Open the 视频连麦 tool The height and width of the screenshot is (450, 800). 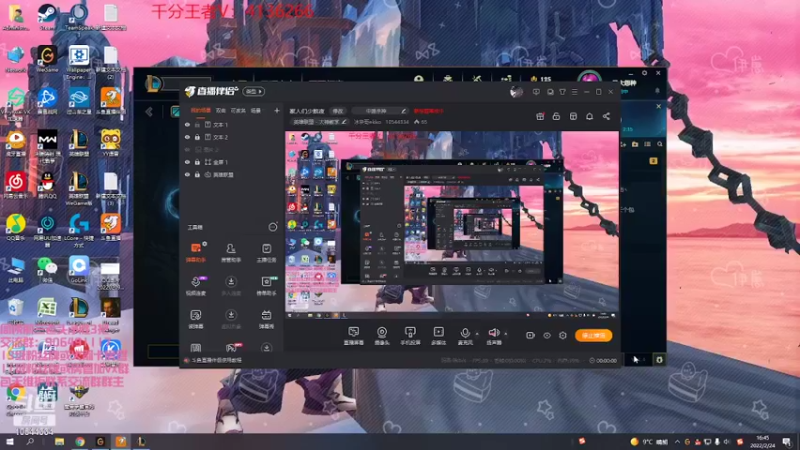pyautogui.click(x=195, y=286)
